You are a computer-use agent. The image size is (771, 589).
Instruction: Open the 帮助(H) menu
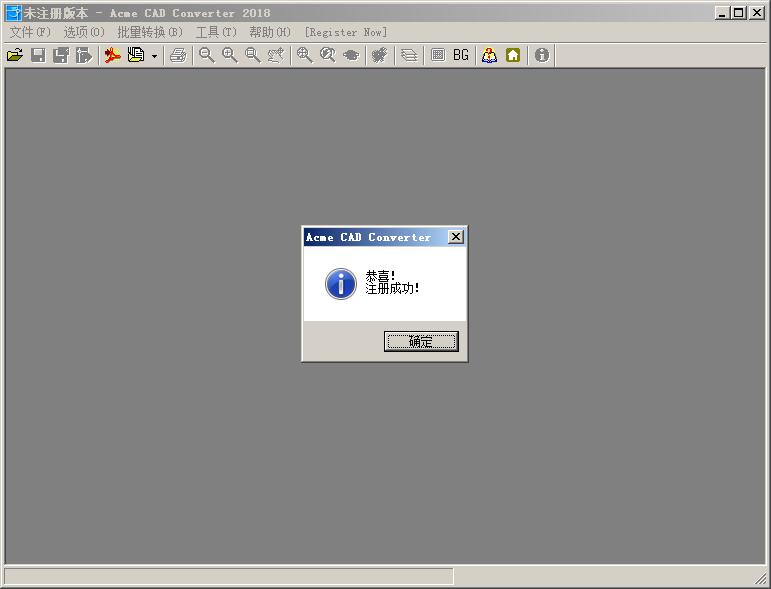(270, 32)
